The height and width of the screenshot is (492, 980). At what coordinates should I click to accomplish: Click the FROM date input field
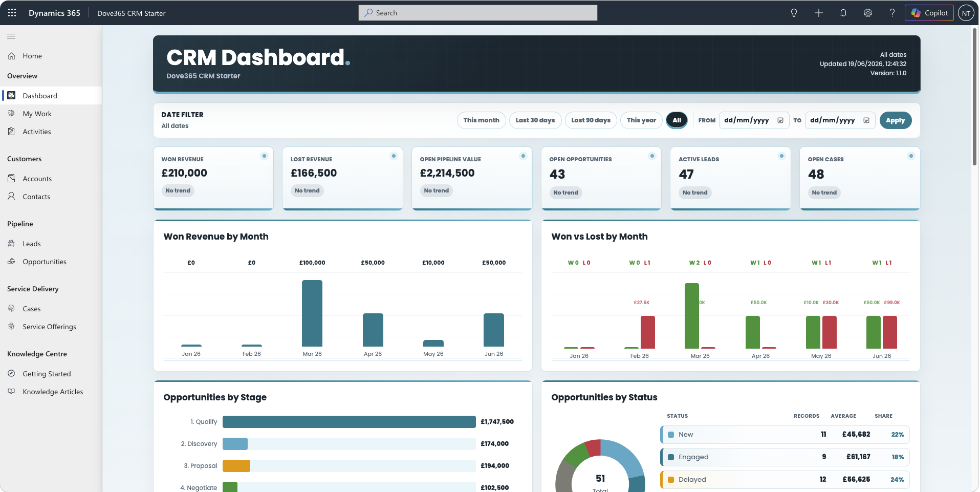tap(754, 120)
